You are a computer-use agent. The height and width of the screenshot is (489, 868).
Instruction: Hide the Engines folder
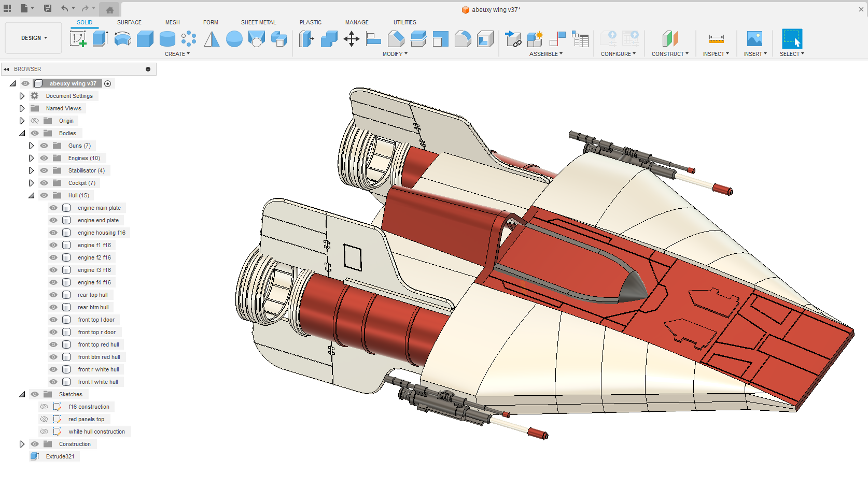point(44,158)
